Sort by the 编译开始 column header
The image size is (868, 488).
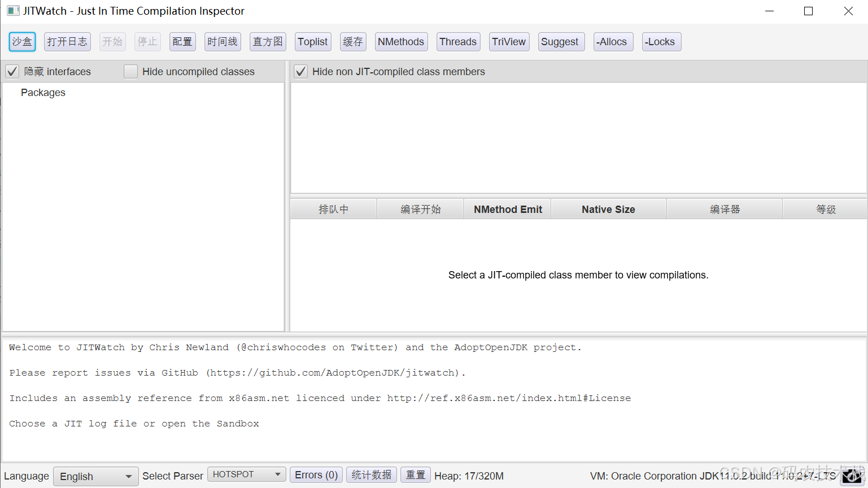[420, 210]
